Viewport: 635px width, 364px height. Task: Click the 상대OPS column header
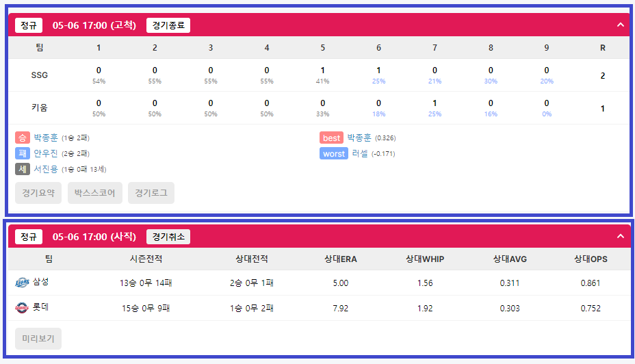tap(591, 259)
